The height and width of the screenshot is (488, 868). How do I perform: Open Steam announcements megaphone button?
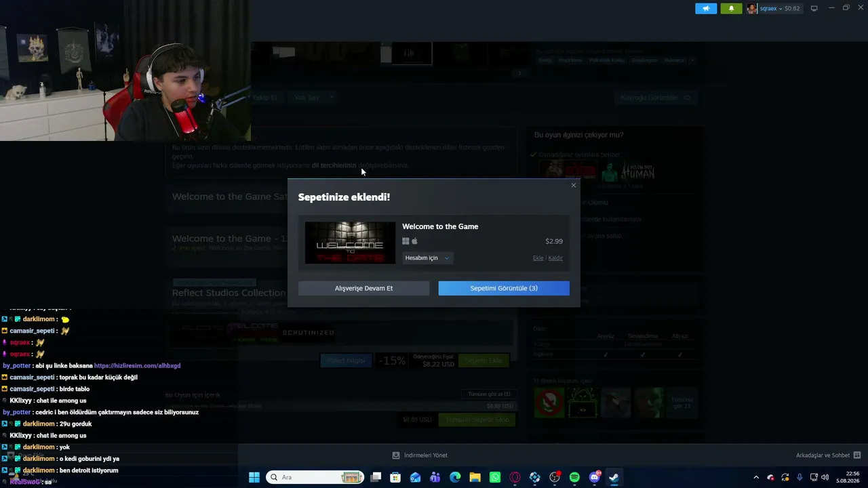point(706,9)
